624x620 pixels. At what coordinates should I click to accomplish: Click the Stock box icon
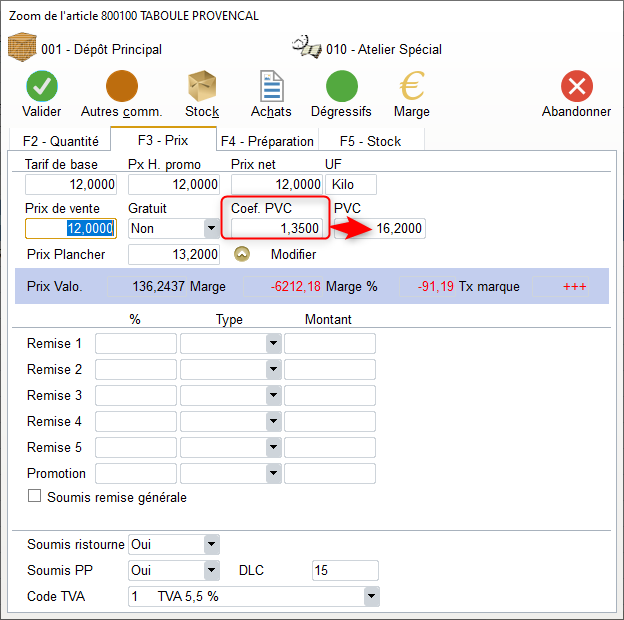coord(202,86)
